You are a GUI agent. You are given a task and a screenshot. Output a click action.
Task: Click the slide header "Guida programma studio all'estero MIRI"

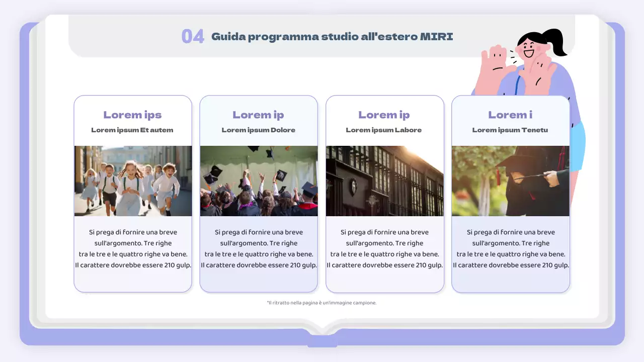pyautogui.click(x=332, y=36)
